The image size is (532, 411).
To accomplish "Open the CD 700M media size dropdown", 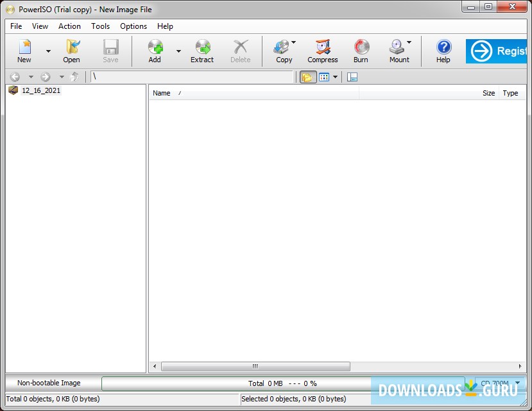I will [x=500, y=383].
